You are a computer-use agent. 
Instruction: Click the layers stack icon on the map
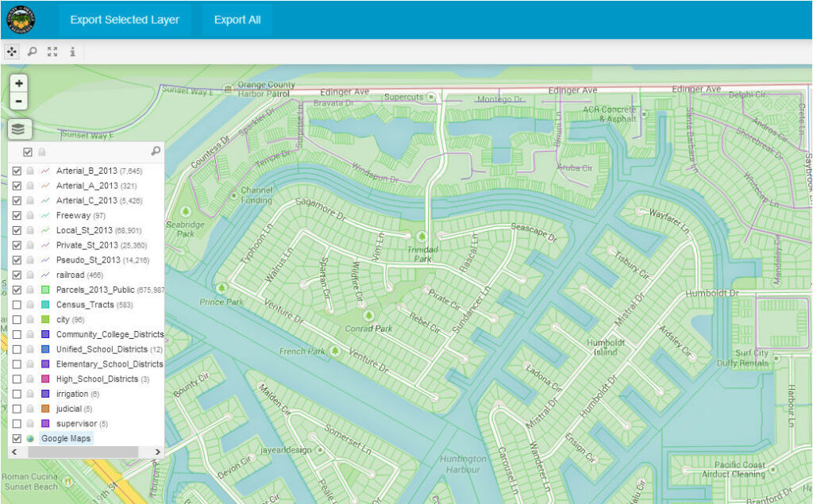click(17, 129)
